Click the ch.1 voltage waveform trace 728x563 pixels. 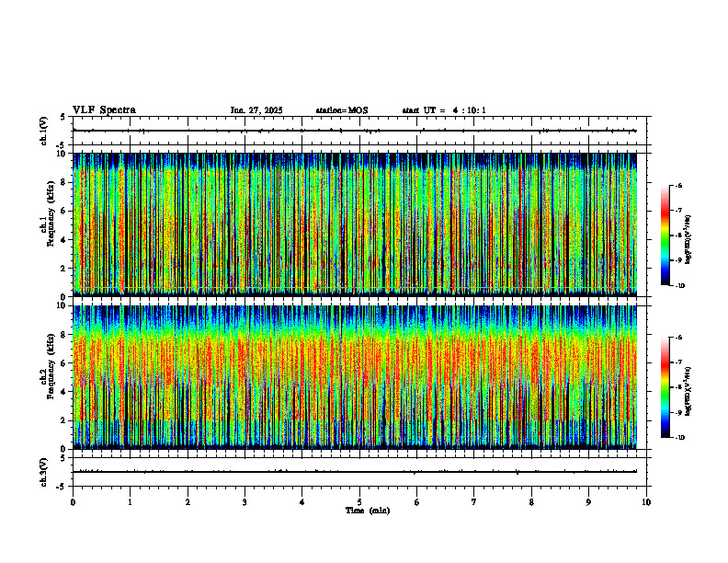pyautogui.click(x=355, y=131)
